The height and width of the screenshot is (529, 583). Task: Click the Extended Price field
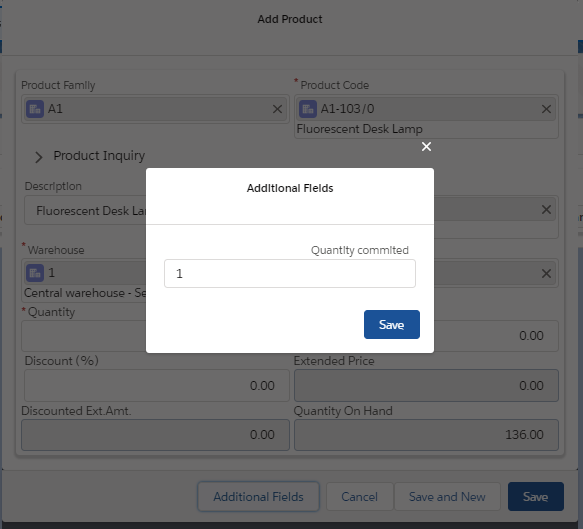coord(426,386)
